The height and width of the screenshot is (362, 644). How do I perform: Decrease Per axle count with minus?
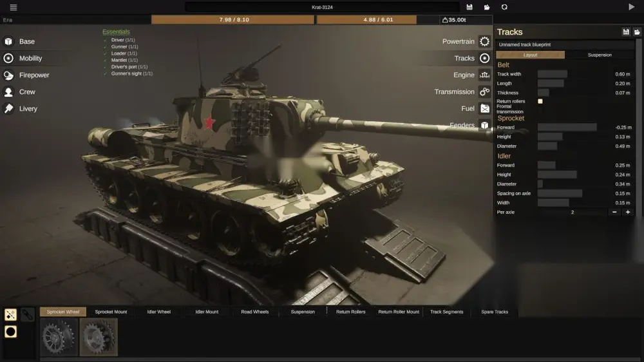coord(614,212)
